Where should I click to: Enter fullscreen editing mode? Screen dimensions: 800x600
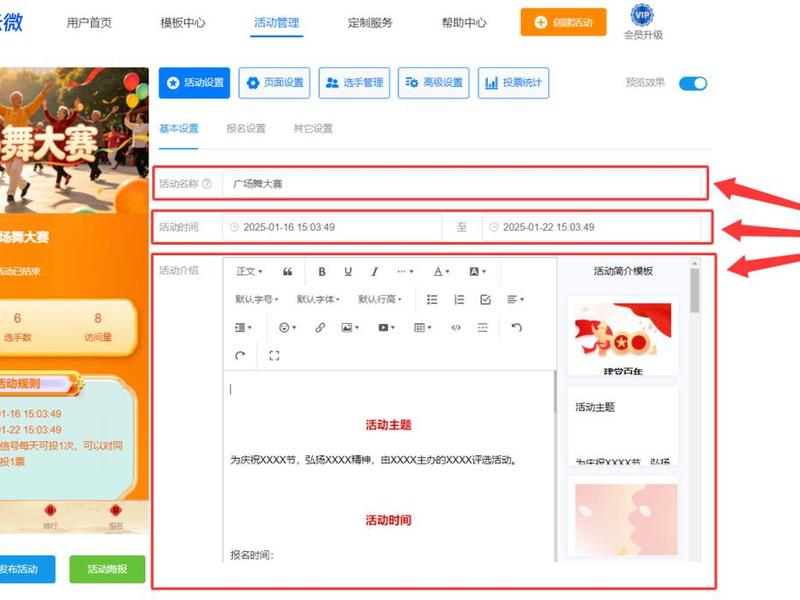[x=274, y=356]
